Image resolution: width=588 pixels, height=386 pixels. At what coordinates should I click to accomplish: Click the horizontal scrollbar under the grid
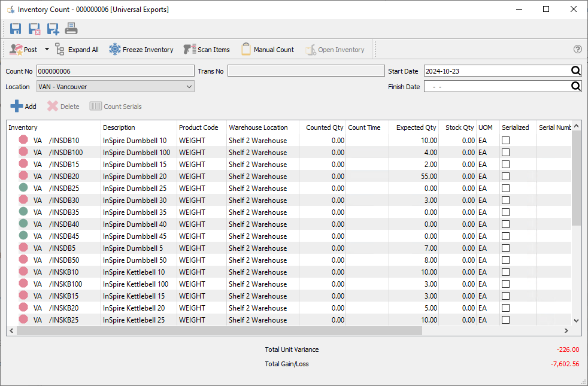pos(219,331)
